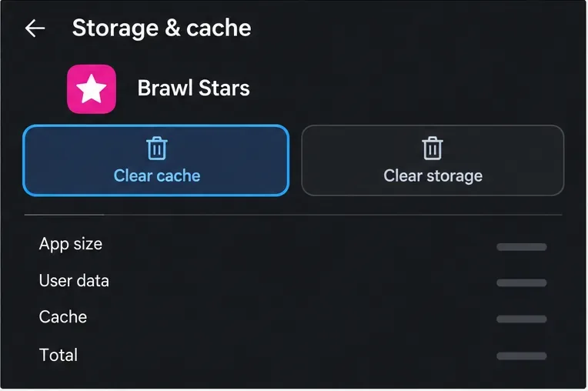Click the Total value placeholder
588x391 pixels.
521,356
